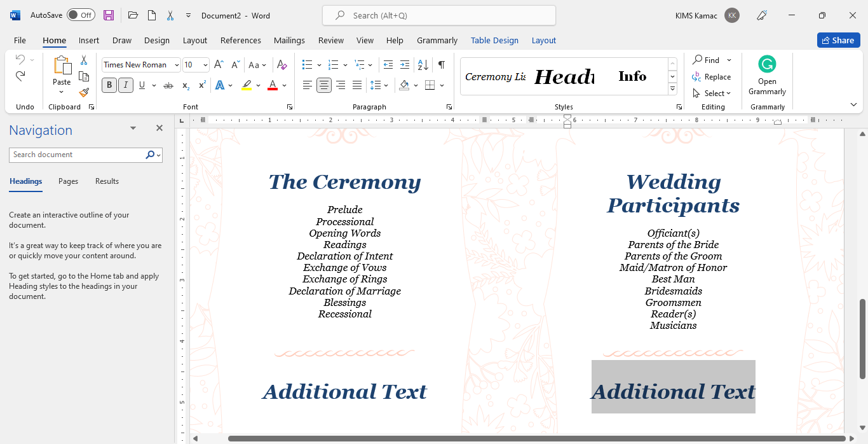Expand the font size dropdown
This screenshot has width=868, height=444.
[205, 64]
